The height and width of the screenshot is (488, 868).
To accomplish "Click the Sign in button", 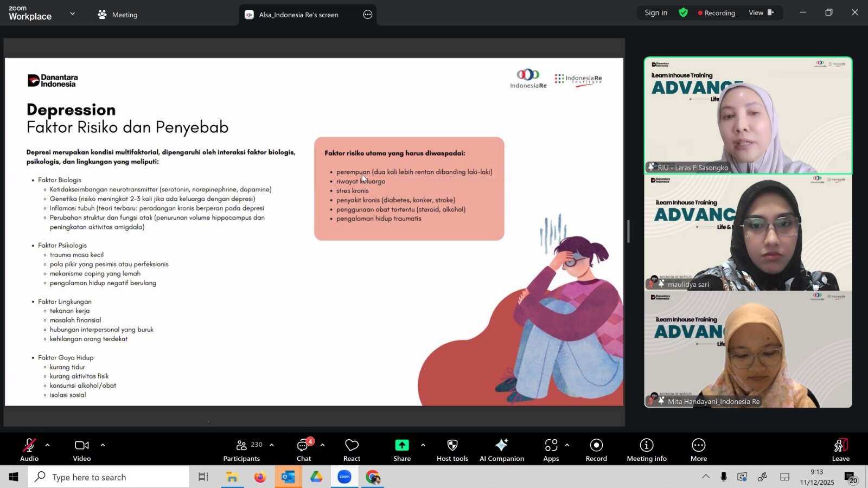I will click(x=656, y=12).
